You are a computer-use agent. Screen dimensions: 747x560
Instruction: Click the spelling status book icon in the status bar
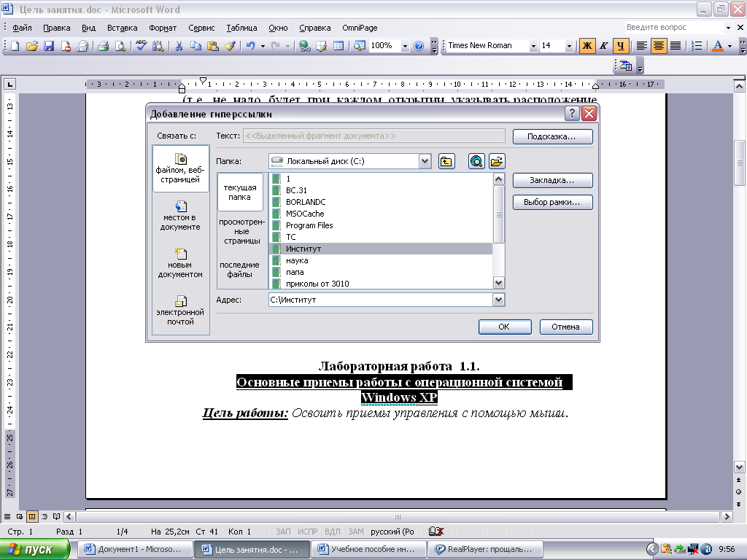pyautogui.click(x=436, y=532)
